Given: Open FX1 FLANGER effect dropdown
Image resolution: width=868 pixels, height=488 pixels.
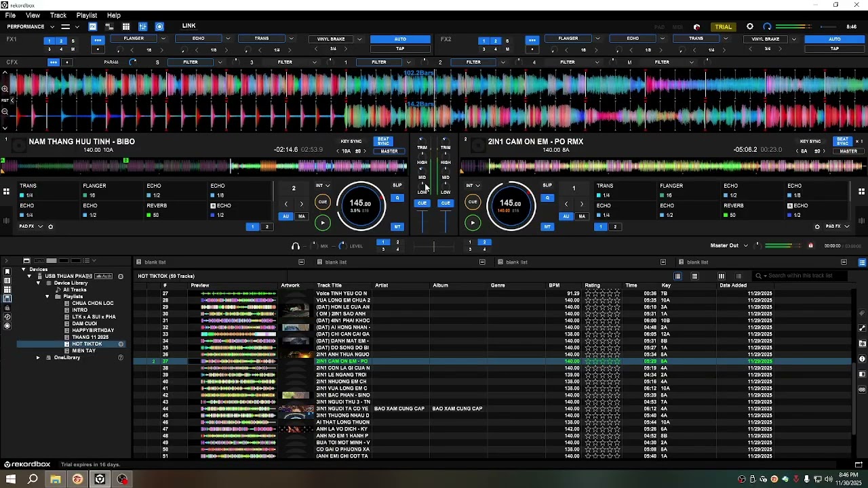Looking at the screenshot, I should (163, 39).
